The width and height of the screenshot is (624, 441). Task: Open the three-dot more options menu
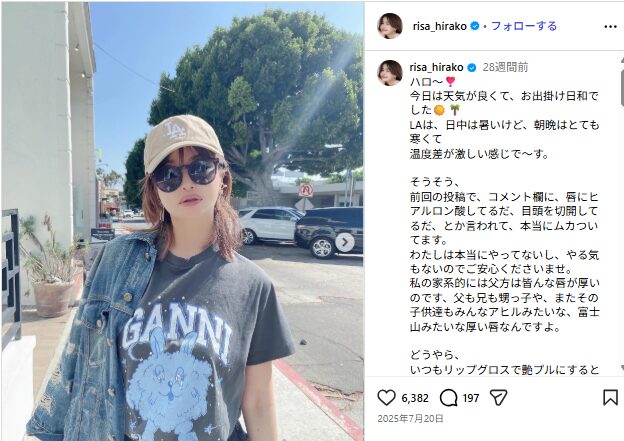[610, 27]
